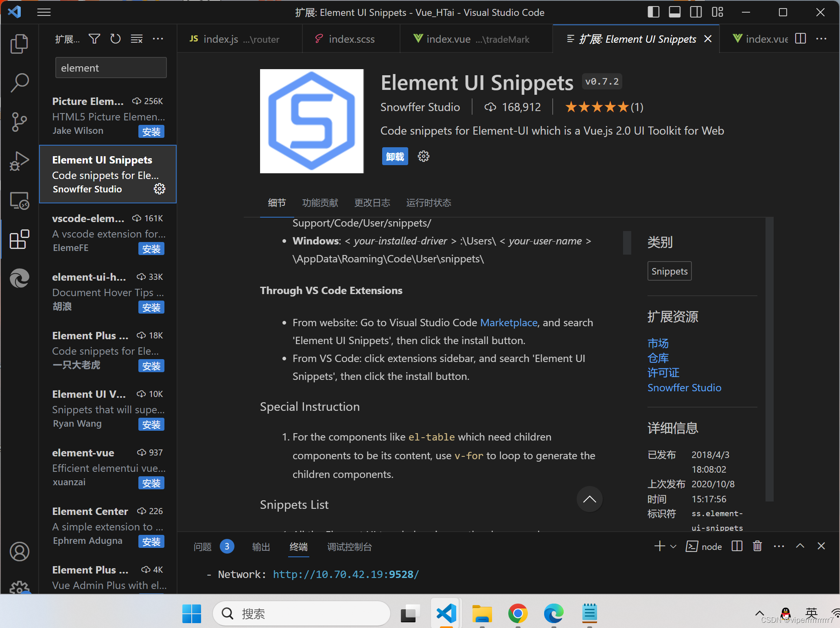This screenshot has height=628, width=840.
Task: Switch to index.scss editor tab
Action: pyautogui.click(x=351, y=39)
